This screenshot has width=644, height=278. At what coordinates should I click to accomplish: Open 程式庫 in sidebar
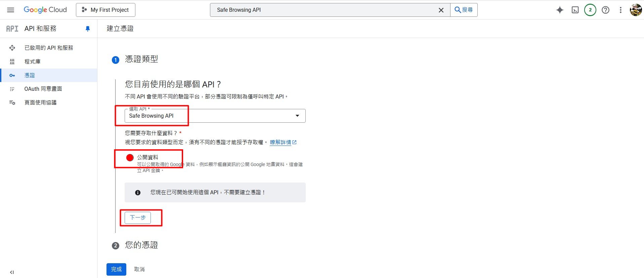pos(32,62)
